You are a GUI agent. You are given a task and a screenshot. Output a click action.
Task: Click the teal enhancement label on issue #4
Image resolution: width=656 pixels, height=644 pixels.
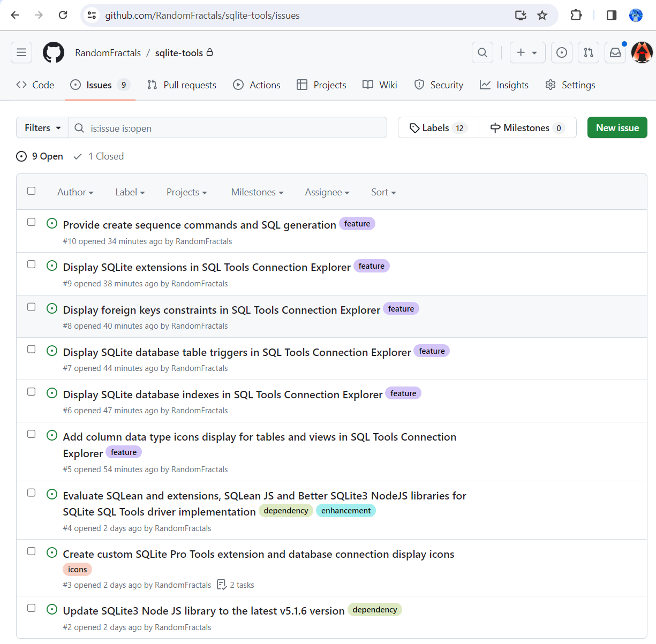click(x=346, y=511)
